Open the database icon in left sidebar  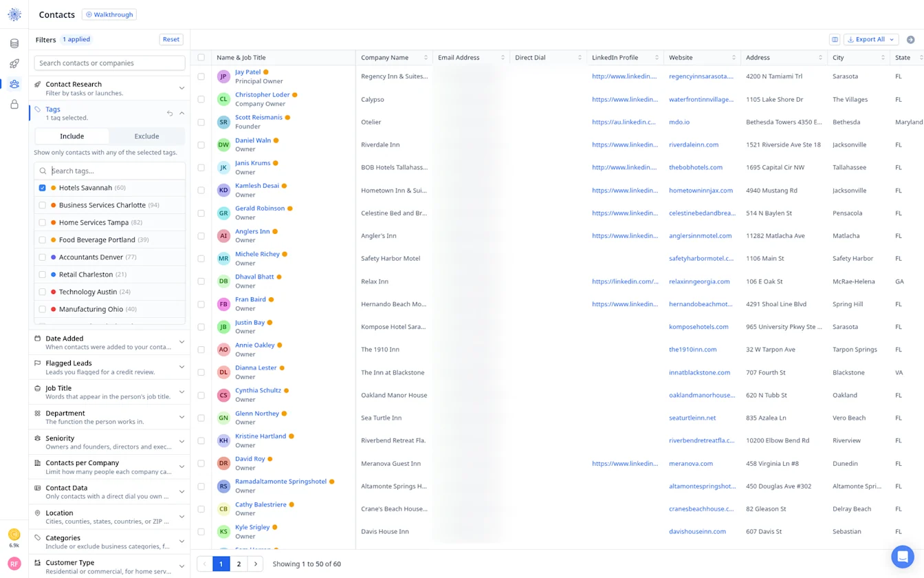click(14, 43)
